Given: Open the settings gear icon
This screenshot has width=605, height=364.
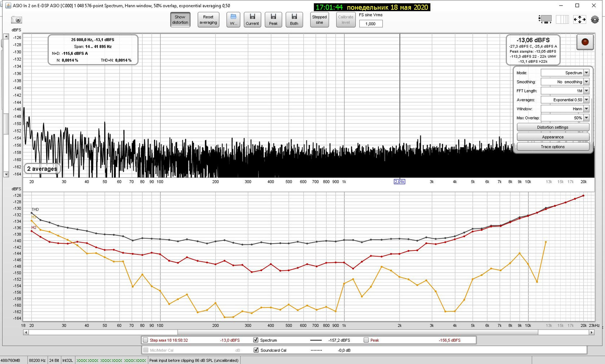Looking at the screenshot, I should 595,20.
